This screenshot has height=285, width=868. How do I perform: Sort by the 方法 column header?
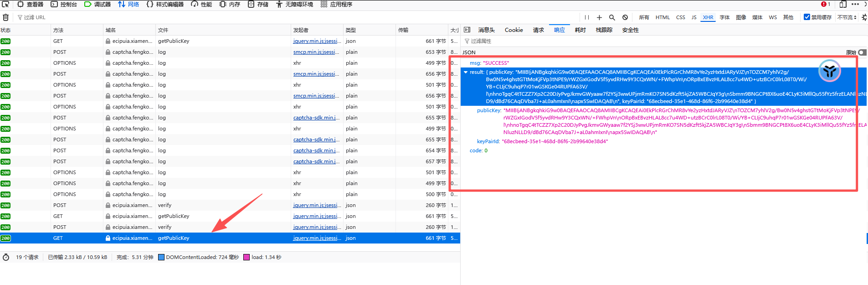77,30
